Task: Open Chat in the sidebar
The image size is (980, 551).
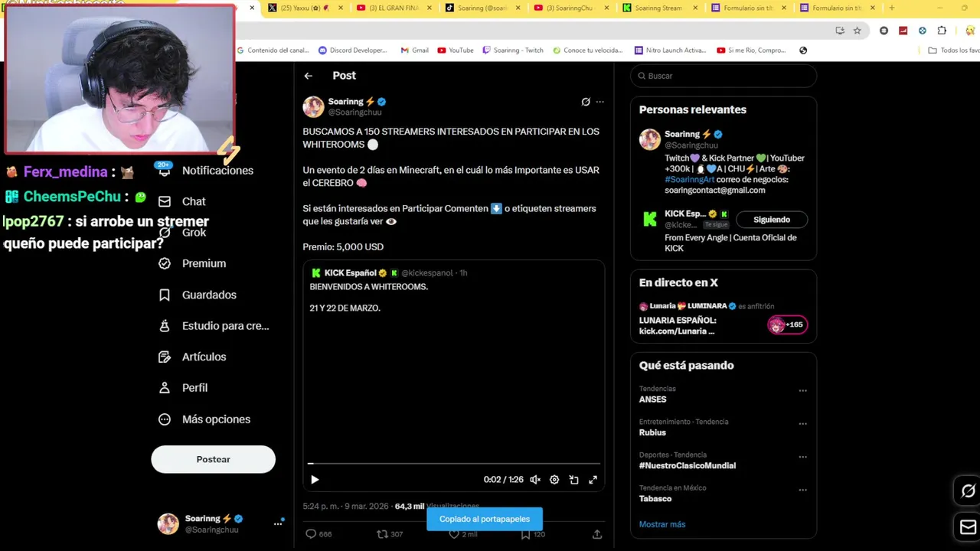Action: coord(182,201)
